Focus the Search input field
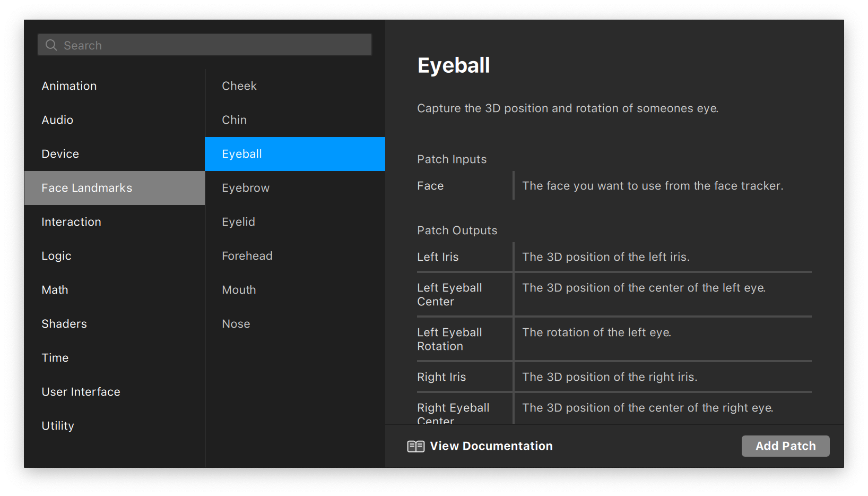Screen dimensions: 868x496 (x=212, y=45)
